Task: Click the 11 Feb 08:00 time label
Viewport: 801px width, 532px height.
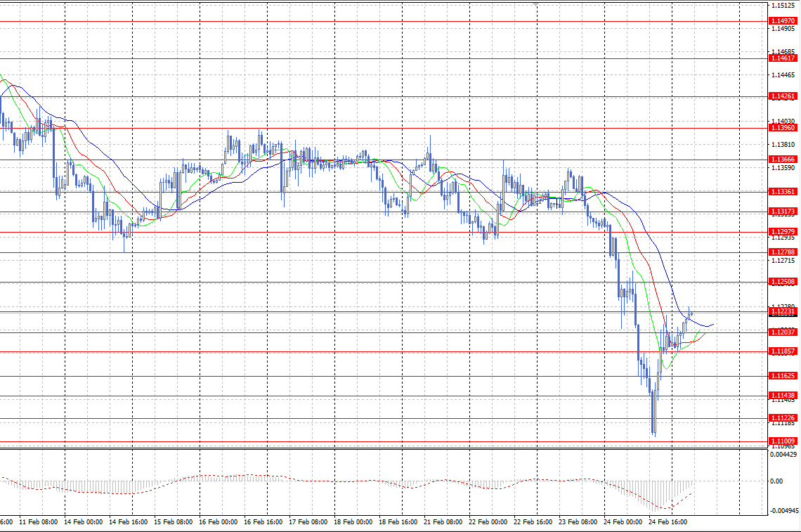Action: click(x=39, y=522)
